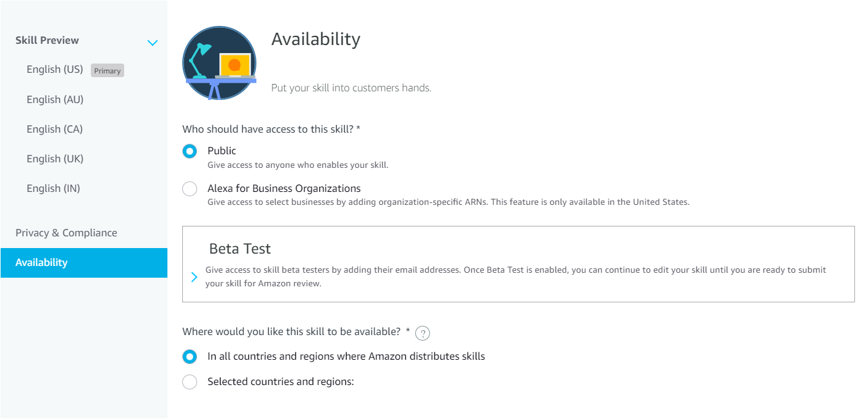
Task: Select English (AU) locale
Action: click(54, 99)
